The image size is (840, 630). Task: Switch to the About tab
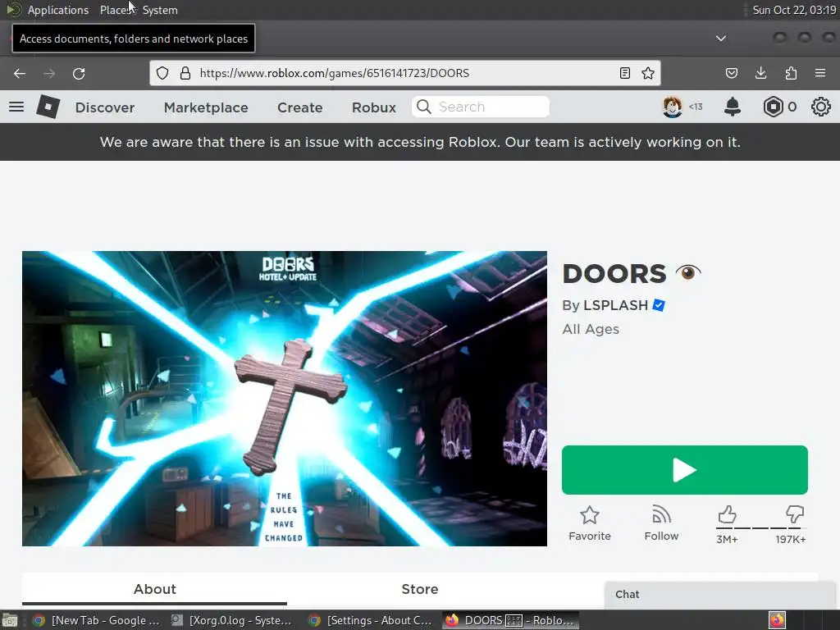(x=155, y=589)
